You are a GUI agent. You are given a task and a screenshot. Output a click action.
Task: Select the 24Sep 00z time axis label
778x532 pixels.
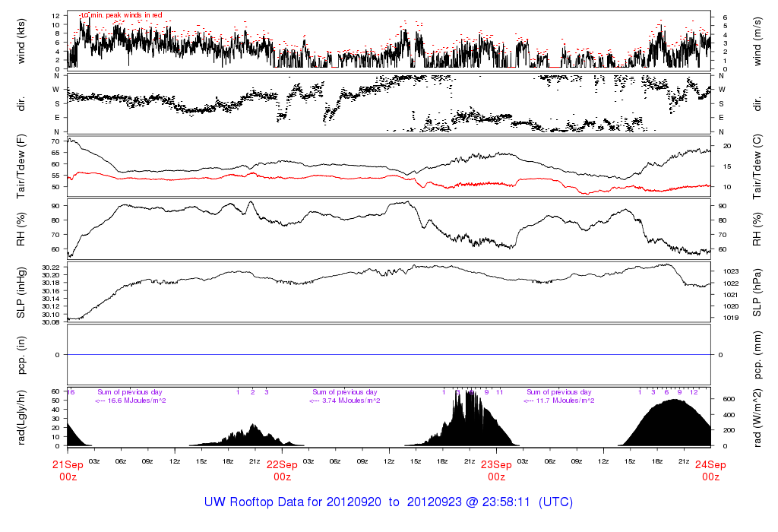click(710, 471)
